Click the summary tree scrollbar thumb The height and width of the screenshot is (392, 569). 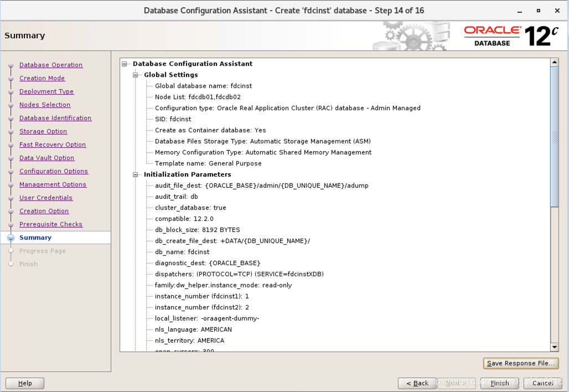click(x=555, y=137)
